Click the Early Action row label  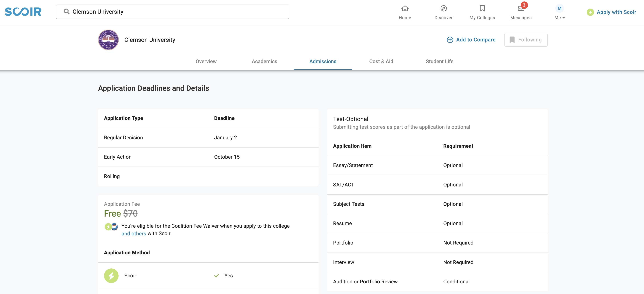117,157
